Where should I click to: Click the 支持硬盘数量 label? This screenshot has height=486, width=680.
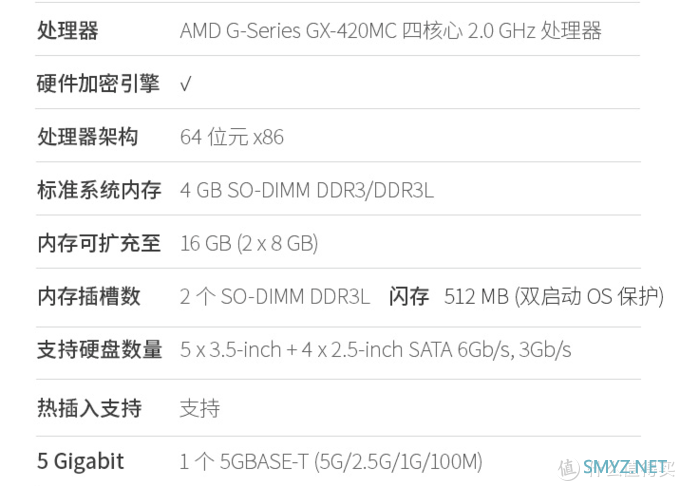[x=100, y=349]
